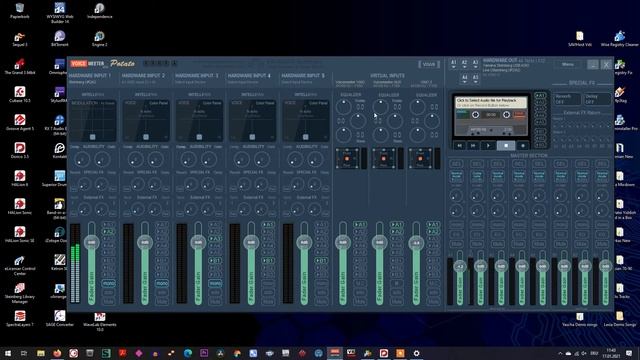
Task: Click the VBAN button in Voicemeeter
Action: tap(429, 64)
